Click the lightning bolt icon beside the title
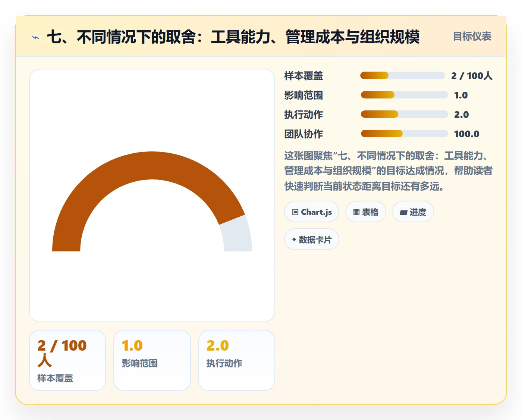The image size is (522, 420). (x=35, y=37)
